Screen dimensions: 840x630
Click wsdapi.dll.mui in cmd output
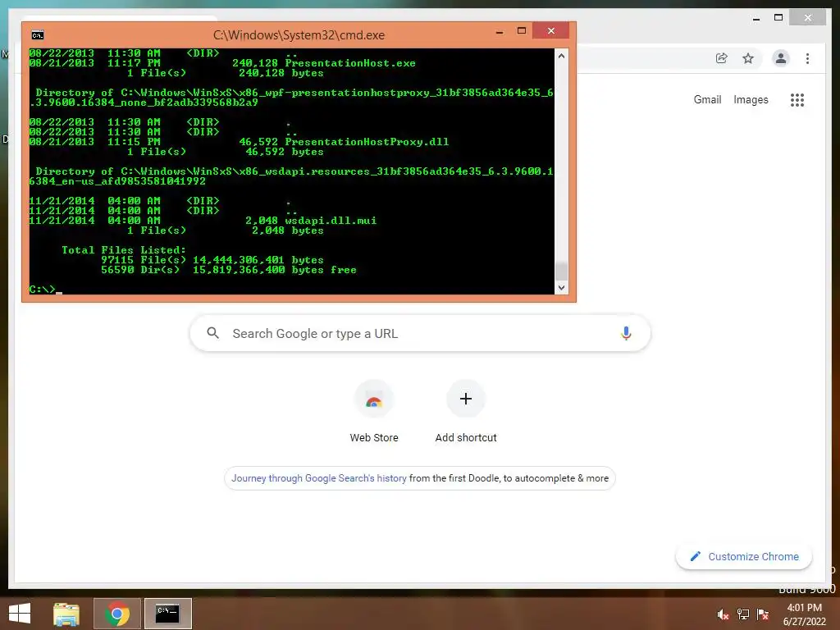tap(331, 221)
